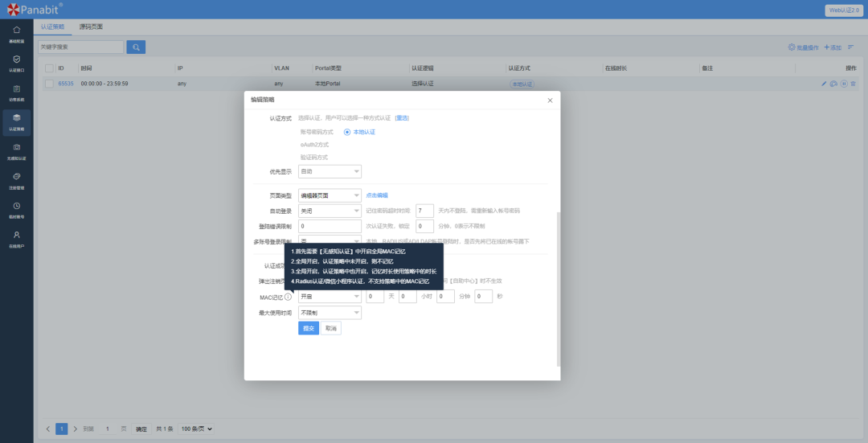
Task: Tick the select-all checkbox in table header
Action: tap(49, 68)
